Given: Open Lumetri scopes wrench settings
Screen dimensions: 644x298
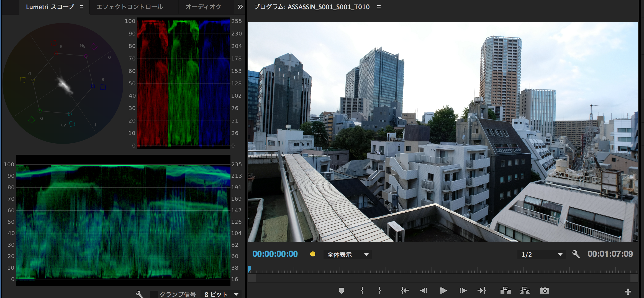Looking at the screenshot, I should (139, 294).
